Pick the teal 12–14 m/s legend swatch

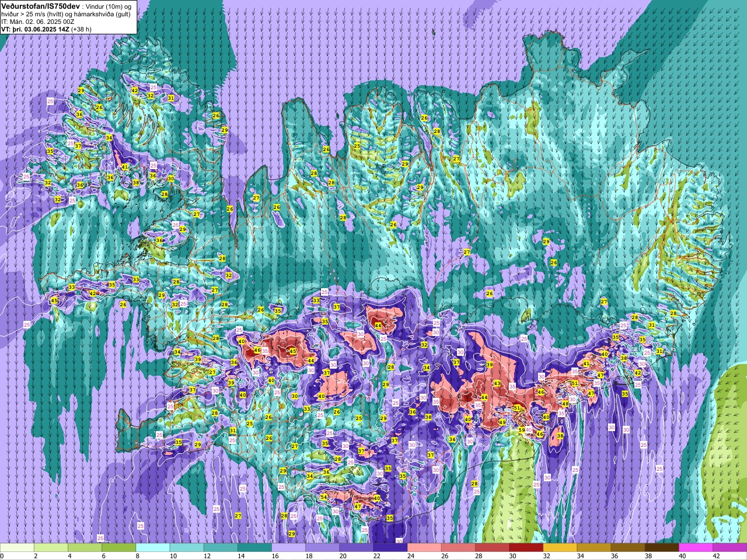point(221,548)
